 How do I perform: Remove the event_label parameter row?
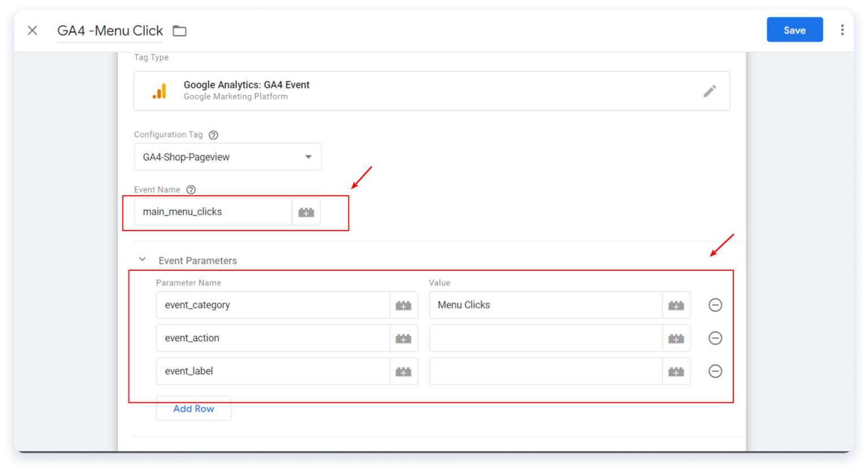click(715, 371)
